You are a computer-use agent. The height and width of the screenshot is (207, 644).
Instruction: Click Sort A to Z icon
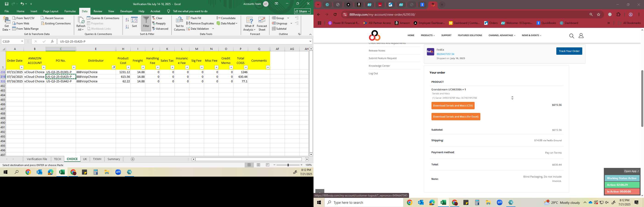pos(127,20)
